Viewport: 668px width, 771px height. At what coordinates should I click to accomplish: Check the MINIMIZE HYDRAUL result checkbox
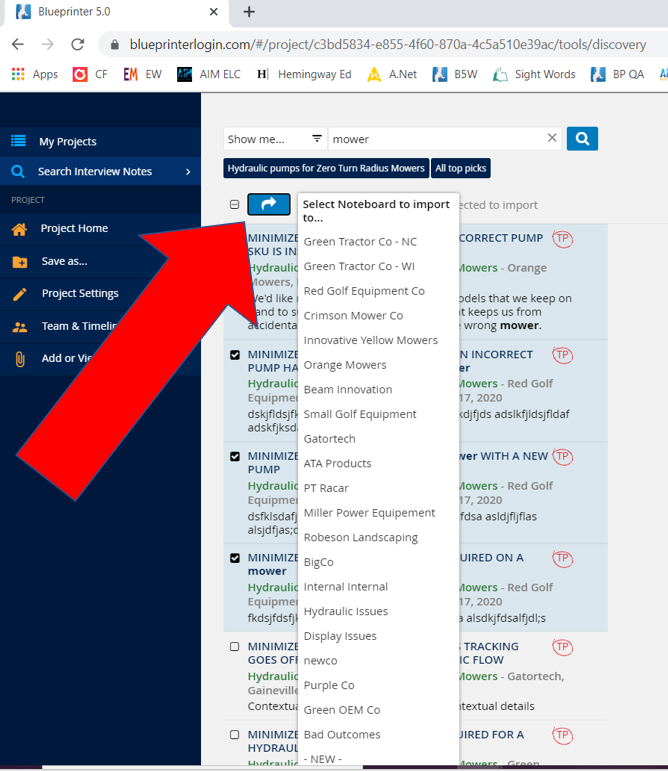pos(235,735)
